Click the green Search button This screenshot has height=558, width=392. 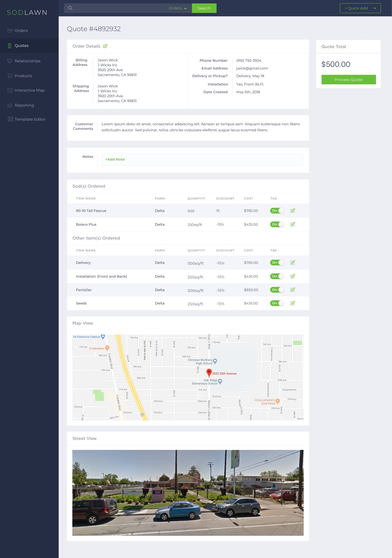click(204, 8)
